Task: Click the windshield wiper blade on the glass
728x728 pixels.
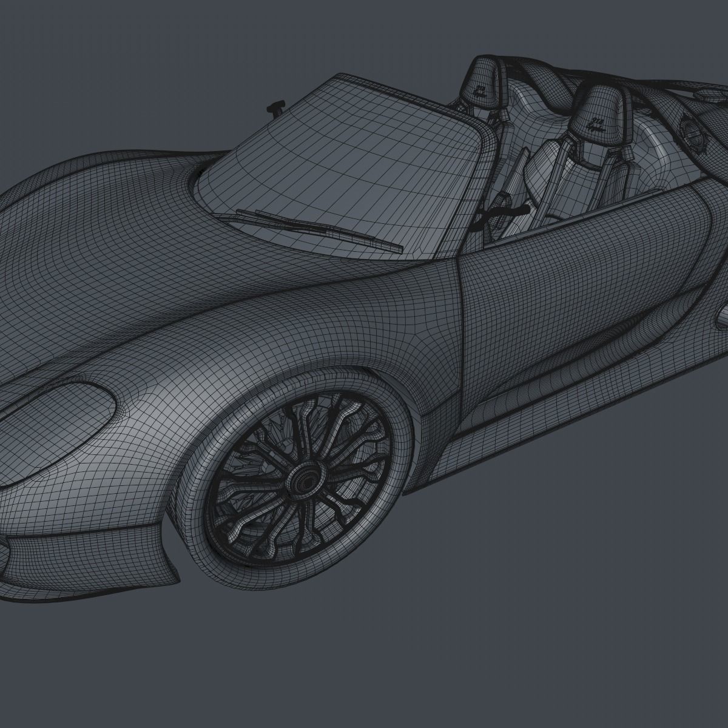Action: (320, 229)
